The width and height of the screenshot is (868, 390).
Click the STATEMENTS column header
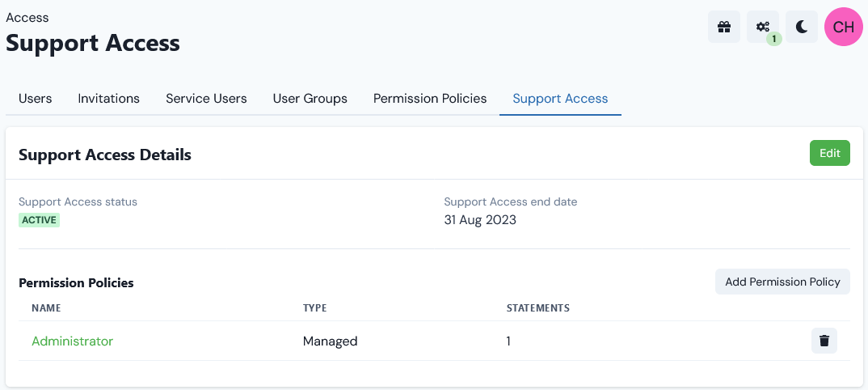click(538, 307)
